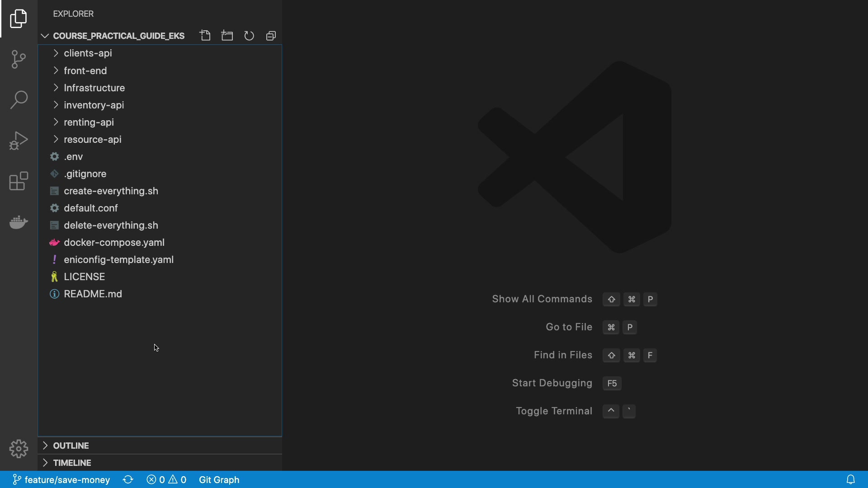Click the New Folder icon in explorer
Viewport: 868px width, 488px height.
[x=227, y=36]
